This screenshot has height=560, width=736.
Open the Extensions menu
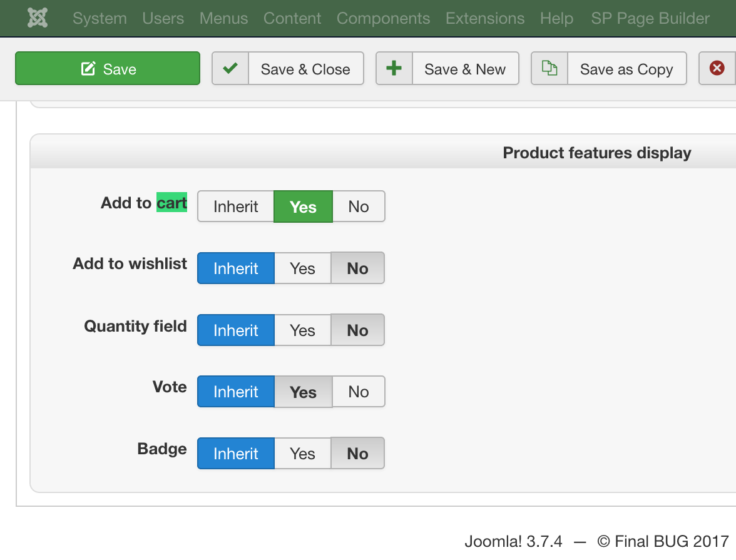pos(485,19)
